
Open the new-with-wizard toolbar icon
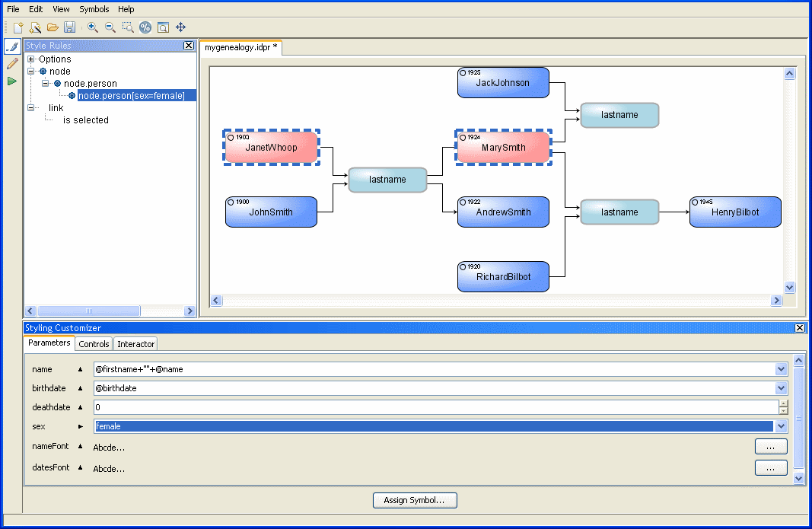tap(35, 27)
